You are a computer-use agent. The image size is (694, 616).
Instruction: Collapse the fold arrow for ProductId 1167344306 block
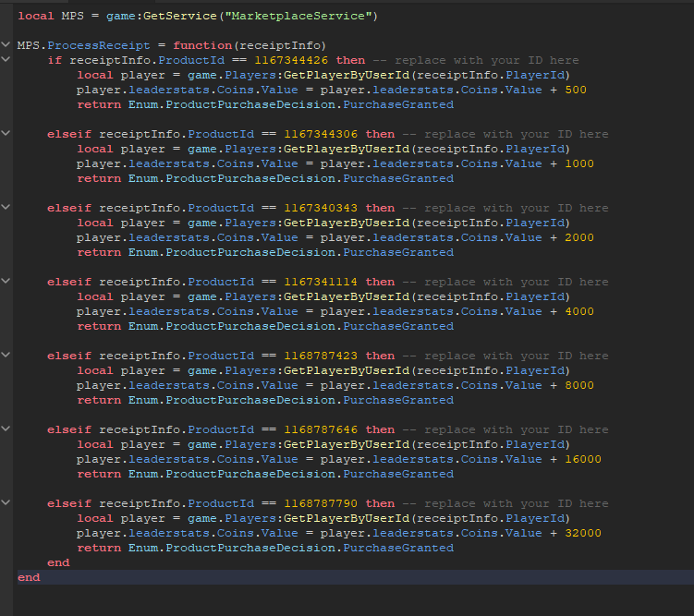coord(6,133)
